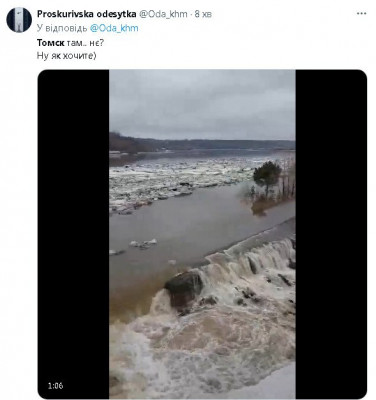This screenshot has width=376, height=400.
Task: Click the left black letterbox of video
Action: pos(73,233)
